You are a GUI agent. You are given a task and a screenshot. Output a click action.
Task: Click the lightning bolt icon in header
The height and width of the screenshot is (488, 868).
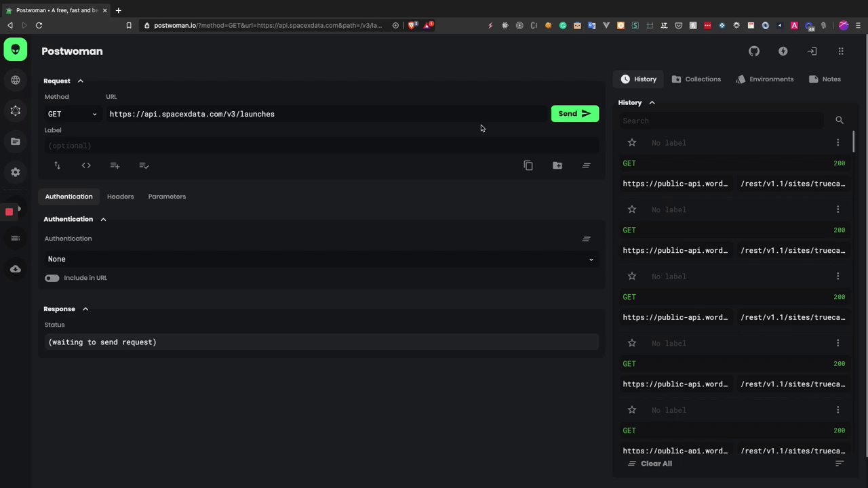783,52
